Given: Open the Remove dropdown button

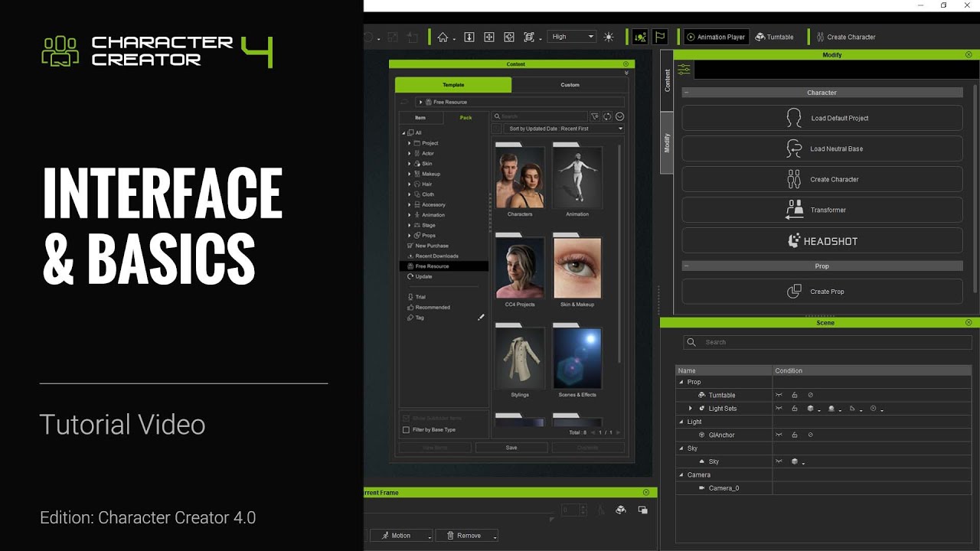Looking at the screenshot, I should coord(467,536).
